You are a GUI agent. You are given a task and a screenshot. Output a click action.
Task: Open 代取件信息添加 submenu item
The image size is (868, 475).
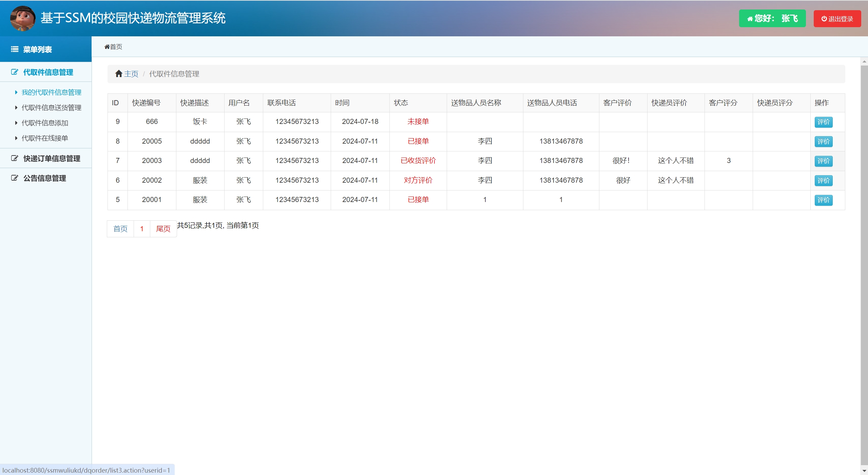(x=45, y=123)
